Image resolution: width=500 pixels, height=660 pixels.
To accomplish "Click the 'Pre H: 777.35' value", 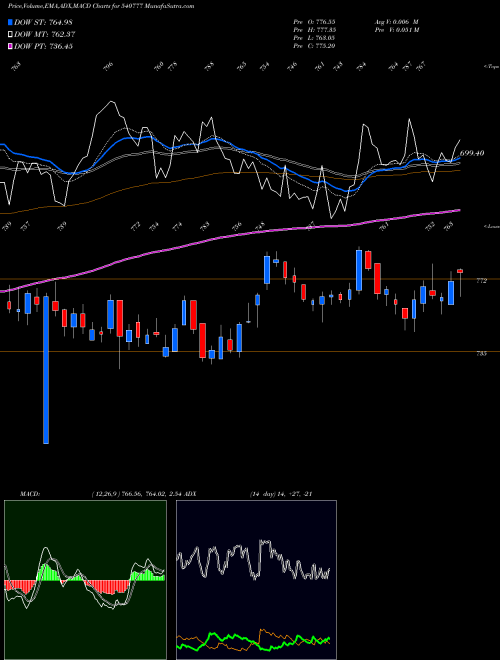I will click(x=314, y=29).
